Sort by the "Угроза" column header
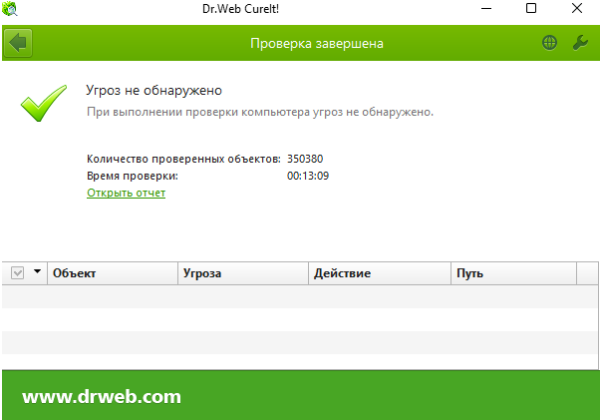The width and height of the screenshot is (600, 420). coord(243,273)
